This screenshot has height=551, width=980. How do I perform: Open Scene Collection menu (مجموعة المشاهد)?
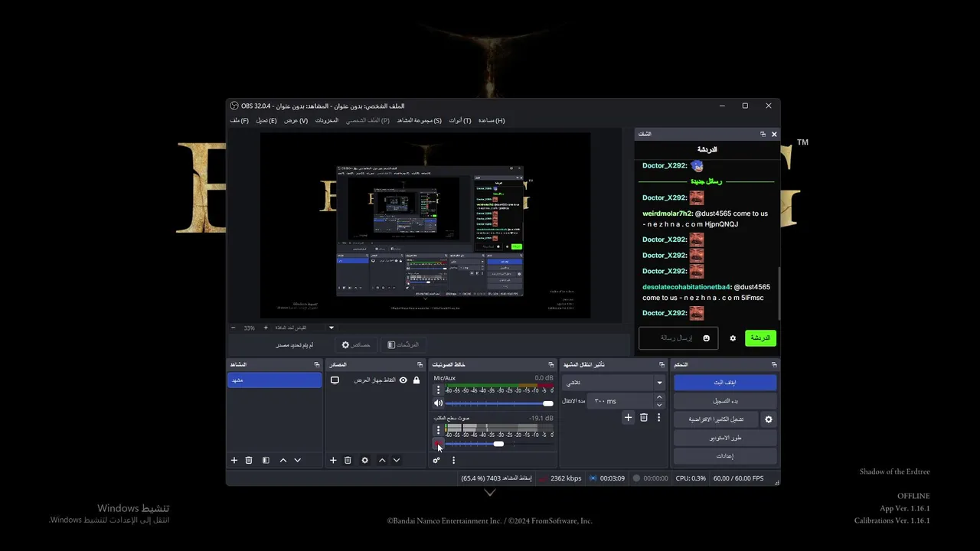[x=419, y=120]
